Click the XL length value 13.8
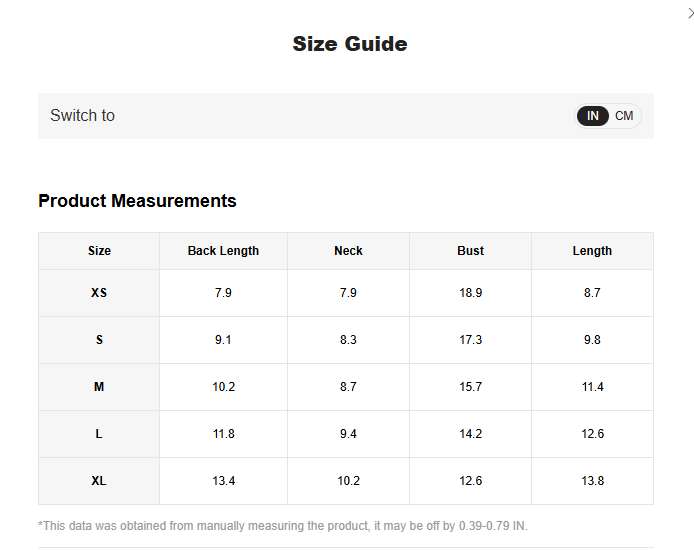Image resolution: width=694 pixels, height=550 pixels. click(592, 481)
